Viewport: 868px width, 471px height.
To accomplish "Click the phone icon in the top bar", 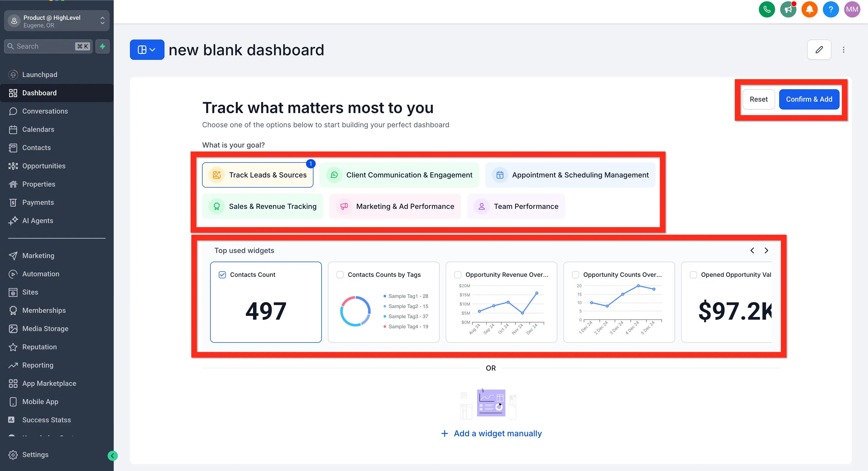I will click(x=767, y=9).
